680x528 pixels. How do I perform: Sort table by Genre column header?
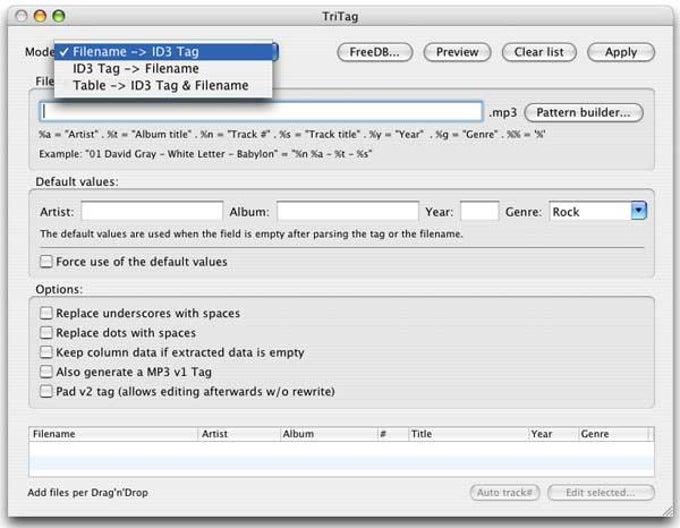pos(613,434)
